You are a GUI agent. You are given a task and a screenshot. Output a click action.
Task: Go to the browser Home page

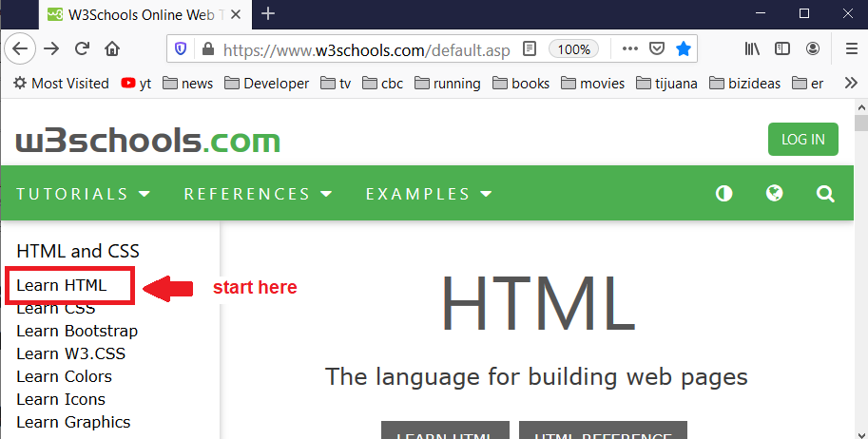[x=112, y=48]
